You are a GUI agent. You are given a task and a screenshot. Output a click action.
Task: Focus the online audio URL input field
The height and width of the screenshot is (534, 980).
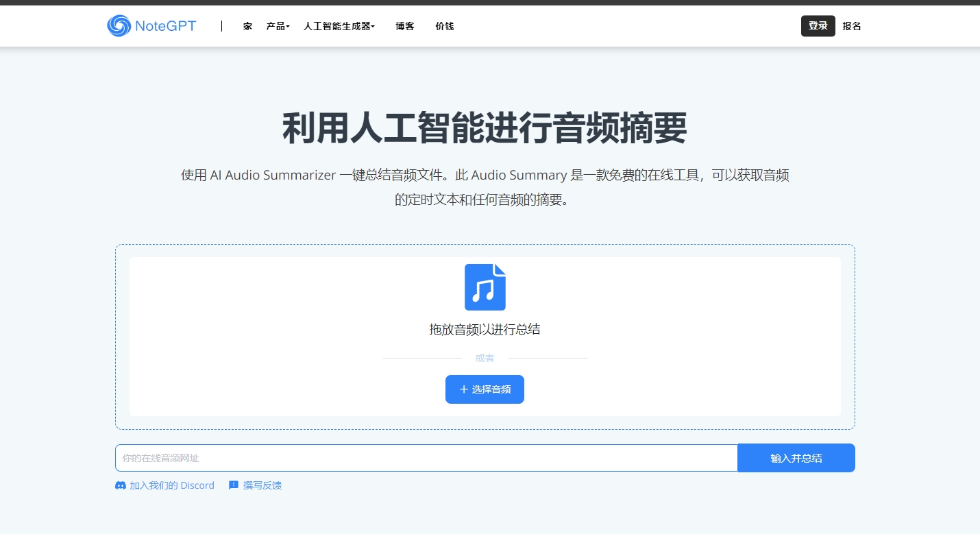(x=426, y=458)
